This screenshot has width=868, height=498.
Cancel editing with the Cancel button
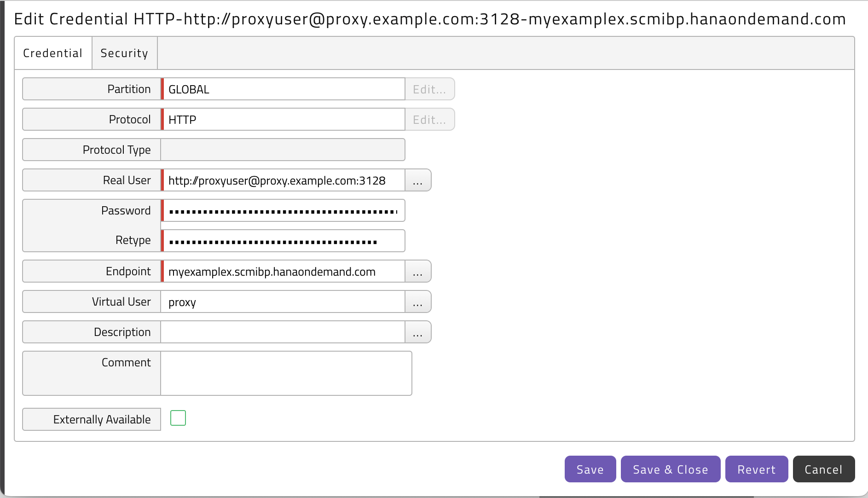point(824,469)
